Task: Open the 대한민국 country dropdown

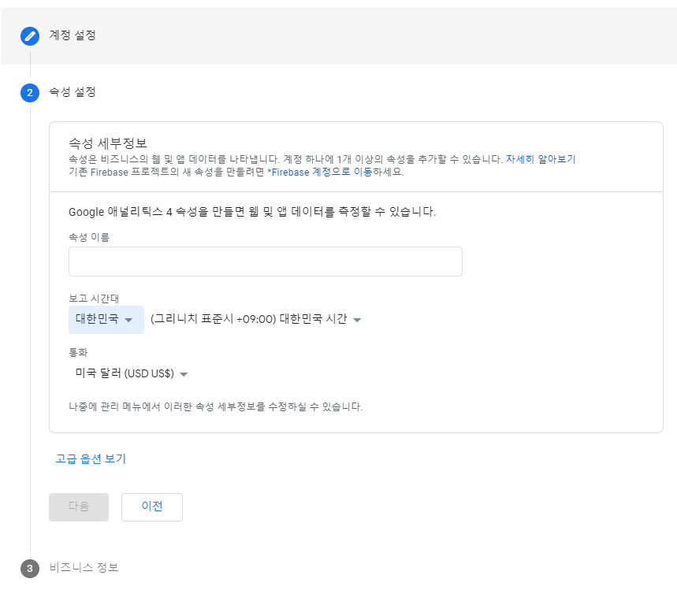Action: click(106, 320)
